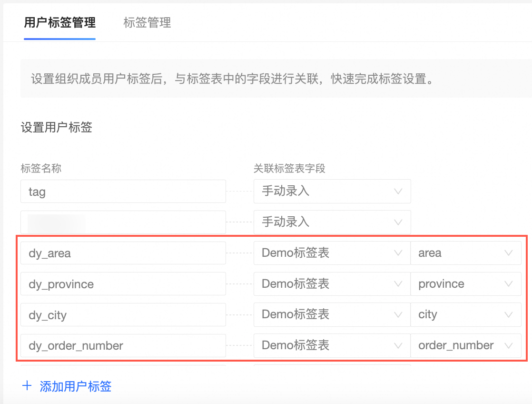Click the tag name input field
Screen dimensions: 532x404
pos(123,191)
